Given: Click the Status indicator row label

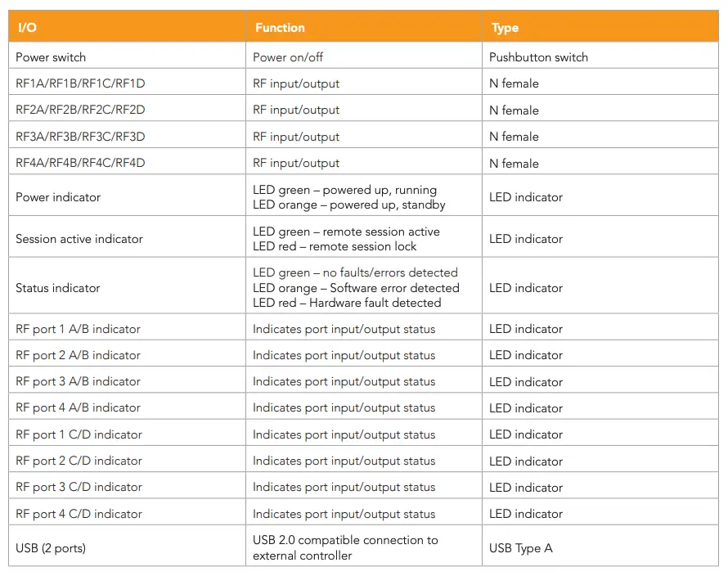Looking at the screenshot, I should (58, 288).
